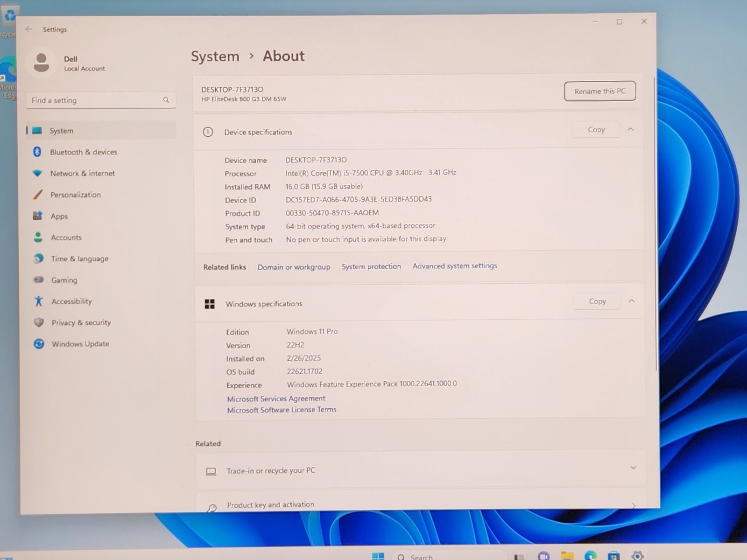Click the Personalization brush icon
The height and width of the screenshot is (560, 747).
click(38, 195)
